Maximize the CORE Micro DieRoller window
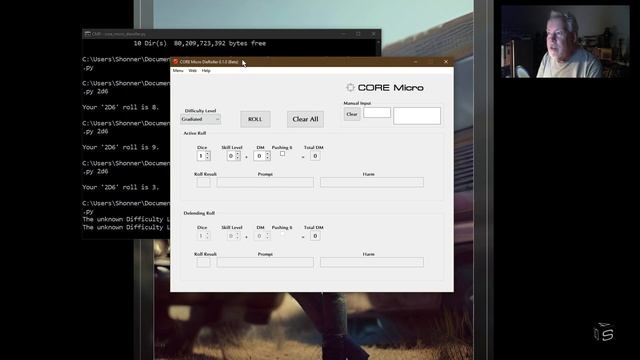This screenshot has height=360, width=640. coord(431,62)
